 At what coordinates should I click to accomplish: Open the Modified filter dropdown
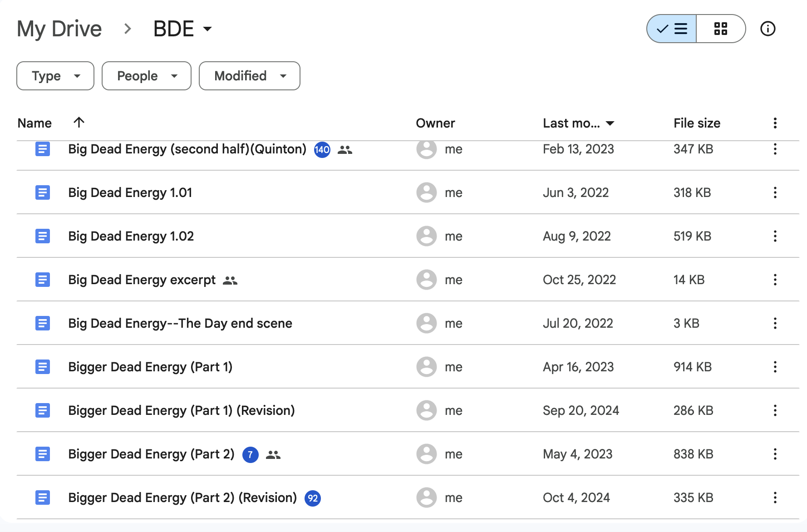coord(249,76)
